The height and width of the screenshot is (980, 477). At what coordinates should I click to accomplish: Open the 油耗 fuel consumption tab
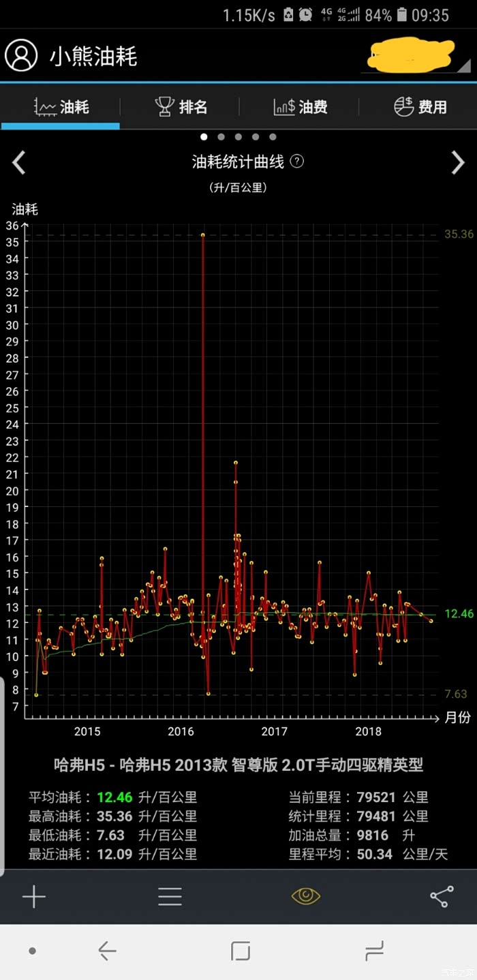click(x=61, y=107)
